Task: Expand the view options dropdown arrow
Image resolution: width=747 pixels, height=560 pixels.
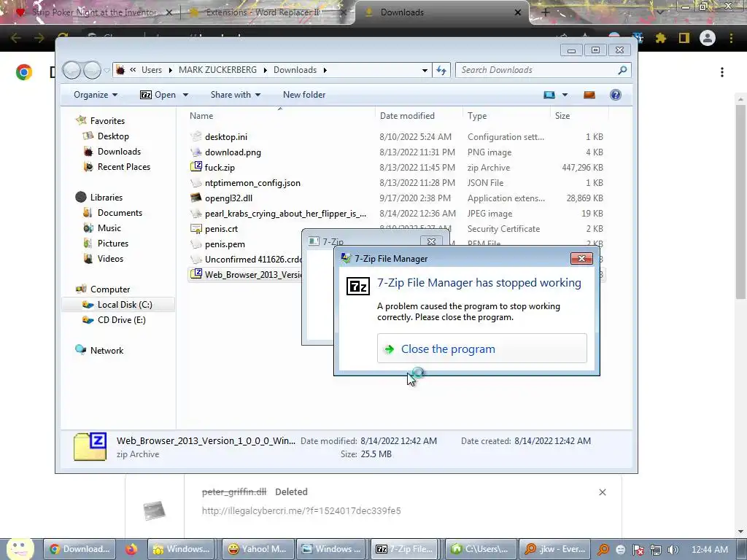Action: click(x=565, y=95)
